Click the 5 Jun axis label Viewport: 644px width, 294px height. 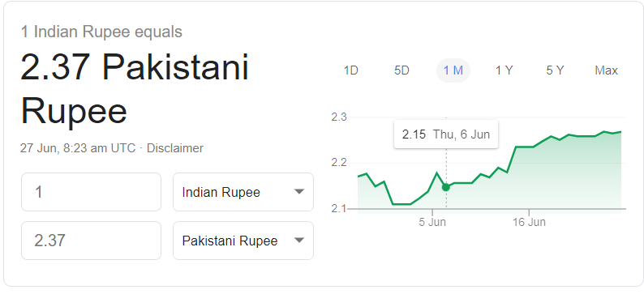pos(432,222)
